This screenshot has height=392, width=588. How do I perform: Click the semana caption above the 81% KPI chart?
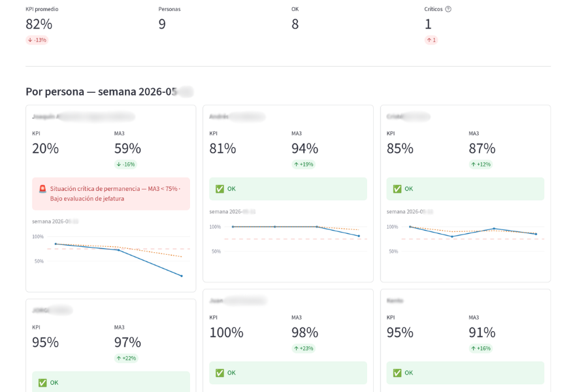tap(233, 212)
